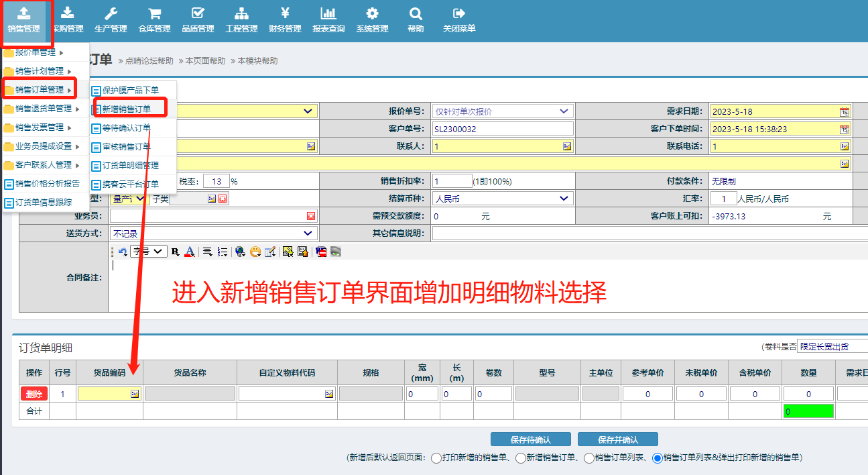Open 等待确认订单 from the submenu
This screenshot has height=475, width=868.
[126, 127]
